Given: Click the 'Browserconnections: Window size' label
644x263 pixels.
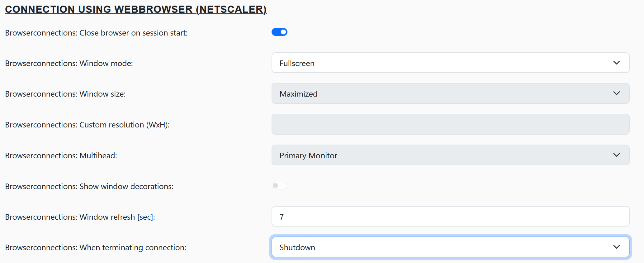Looking at the screenshot, I should point(65,94).
